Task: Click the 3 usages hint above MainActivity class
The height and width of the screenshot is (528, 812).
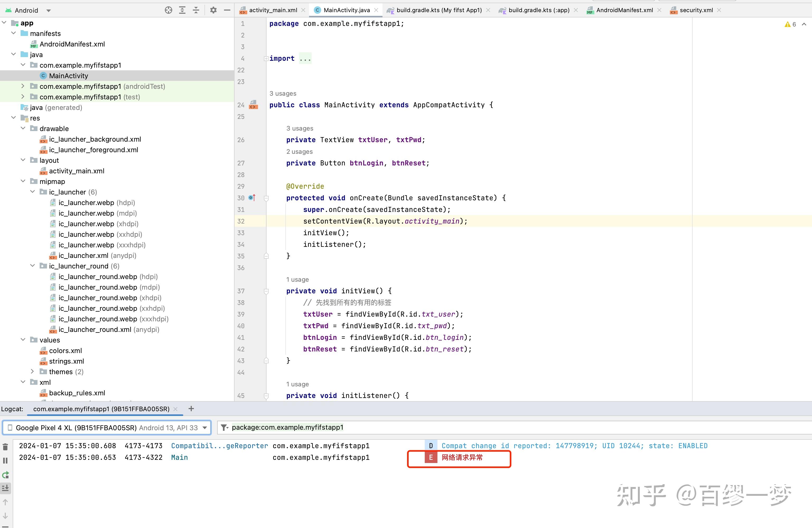Action: point(283,94)
